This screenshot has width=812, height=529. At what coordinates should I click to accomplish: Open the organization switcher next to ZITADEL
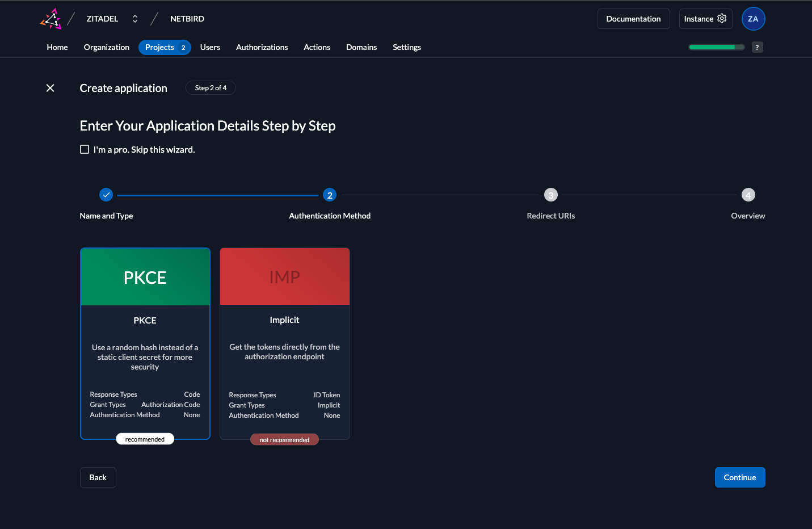click(x=134, y=18)
